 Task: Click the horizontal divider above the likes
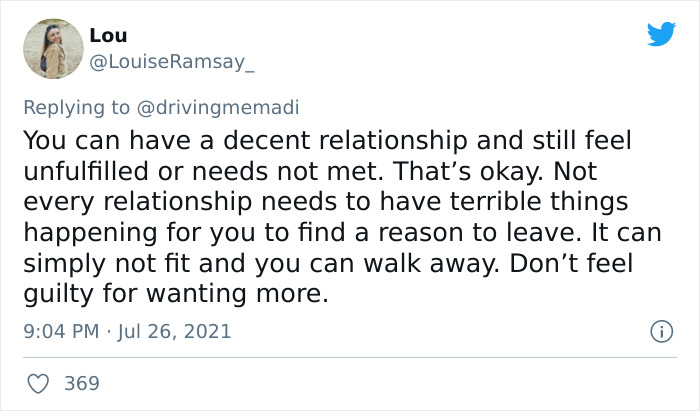point(350,357)
